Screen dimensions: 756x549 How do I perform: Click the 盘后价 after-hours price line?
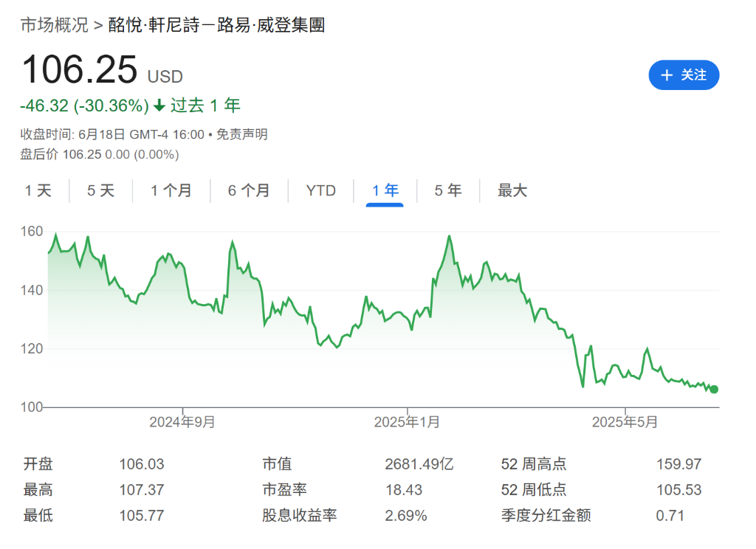(x=100, y=154)
